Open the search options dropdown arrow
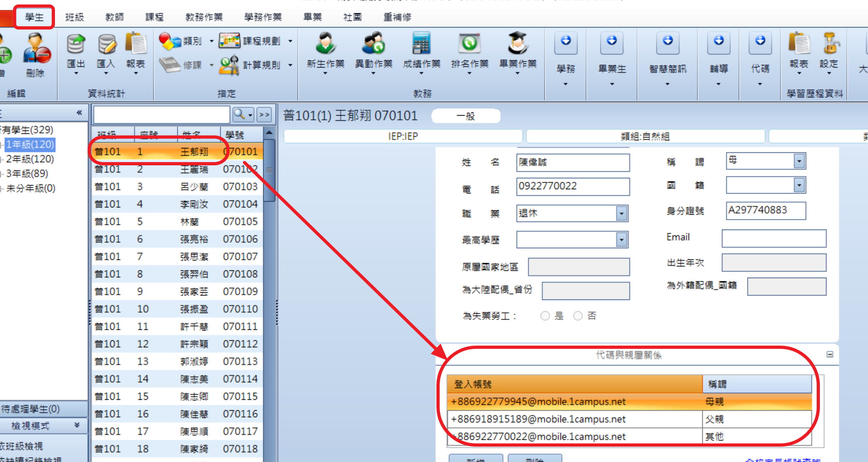Viewport: 868px width, 462px height. (251, 115)
